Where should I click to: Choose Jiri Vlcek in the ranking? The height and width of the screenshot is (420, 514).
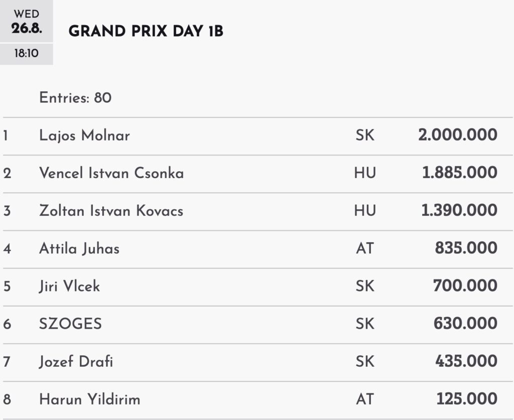[69, 286]
